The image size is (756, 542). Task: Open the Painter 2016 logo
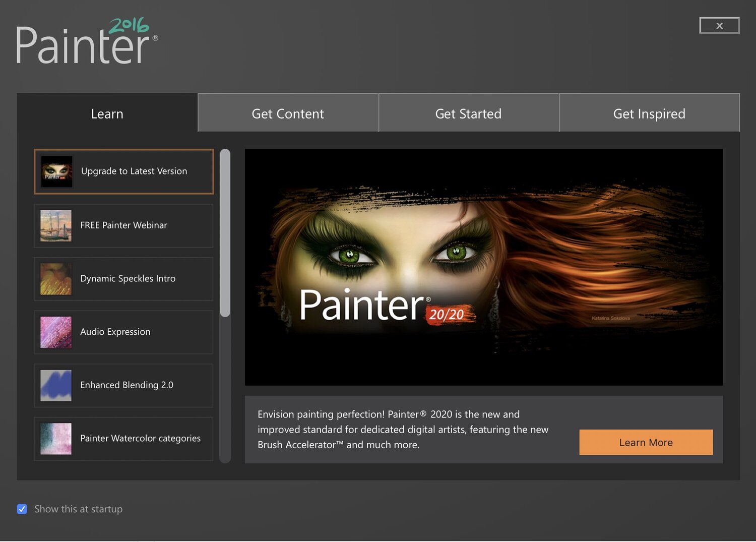(x=87, y=41)
